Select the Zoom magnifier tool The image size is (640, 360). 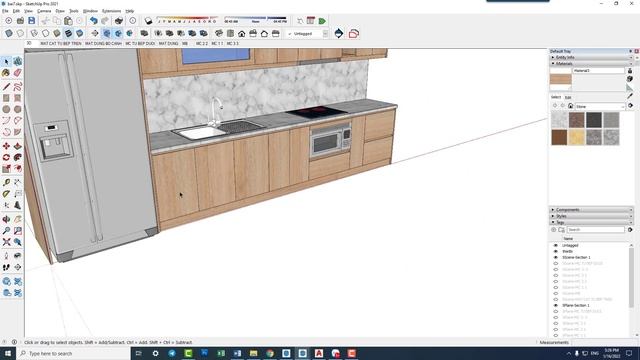[6, 231]
